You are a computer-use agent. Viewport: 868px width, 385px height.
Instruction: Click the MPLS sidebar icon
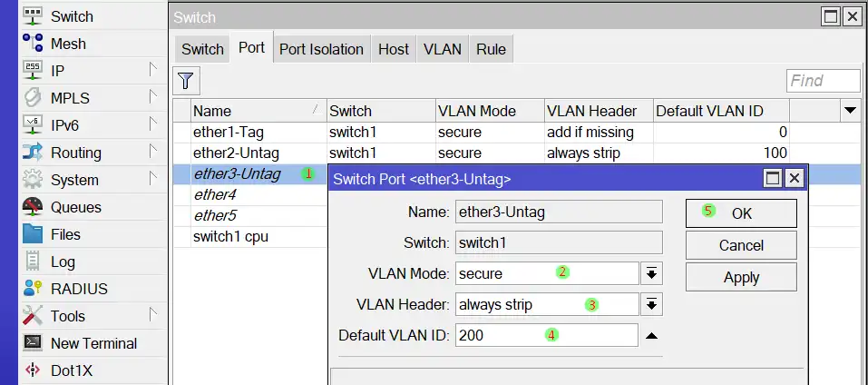click(x=33, y=98)
